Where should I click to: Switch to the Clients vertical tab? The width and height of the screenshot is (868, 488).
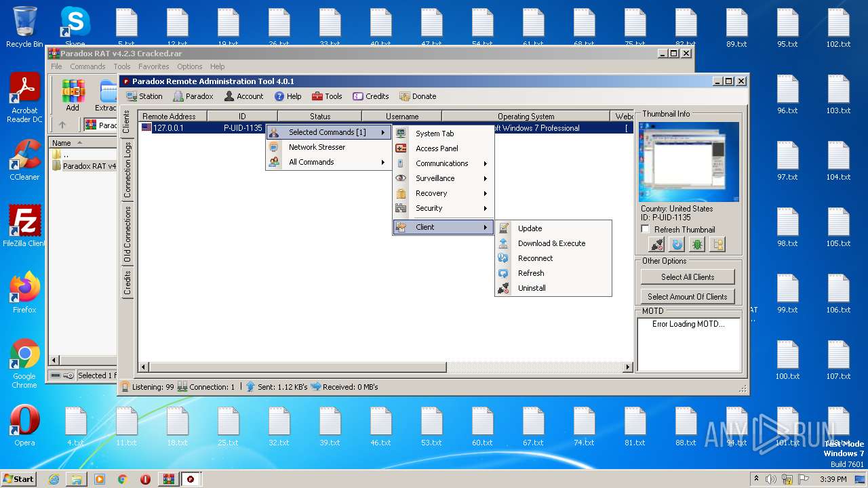pyautogui.click(x=126, y=121)
